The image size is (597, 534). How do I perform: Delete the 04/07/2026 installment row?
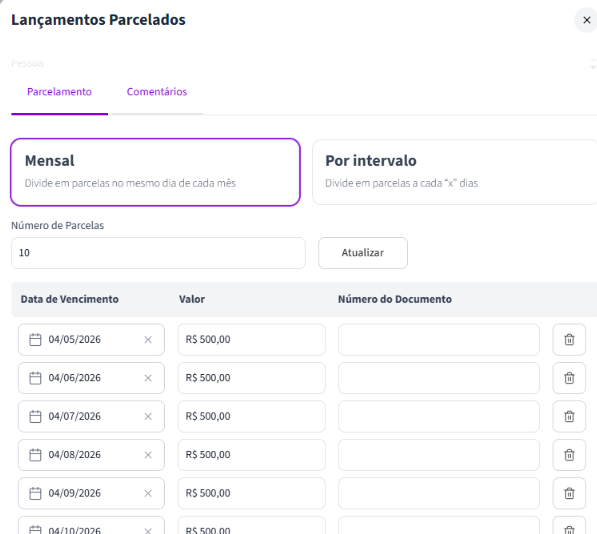tap(569, 416)
